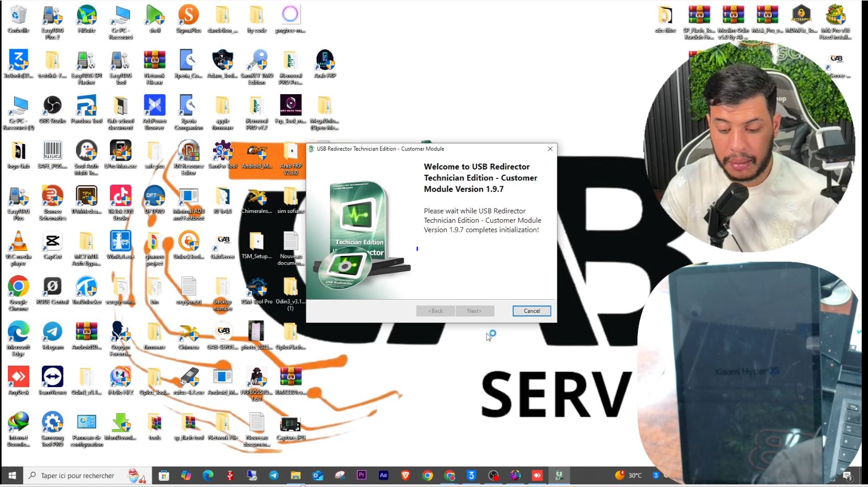Select the Minimal ADB and Fastboot icon
This screenshot has width=868, height=487.
(188, 203)
